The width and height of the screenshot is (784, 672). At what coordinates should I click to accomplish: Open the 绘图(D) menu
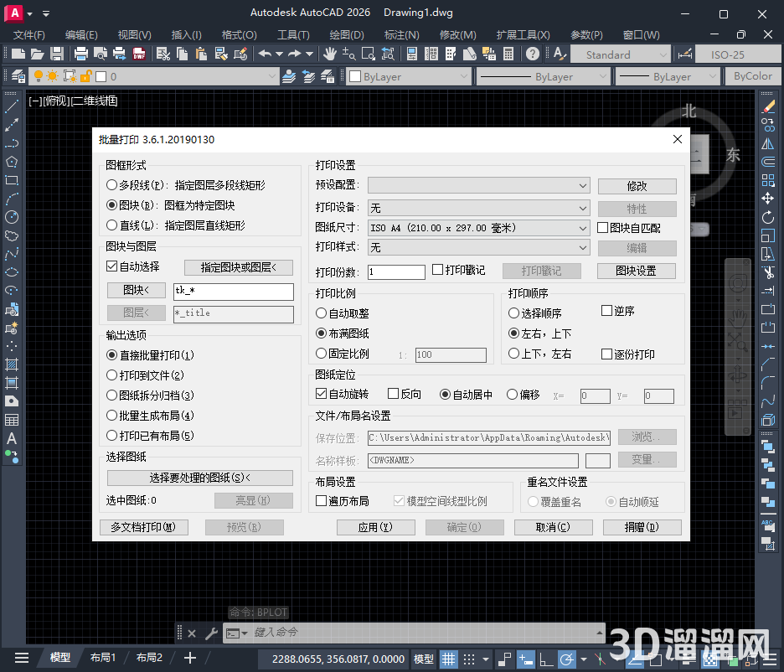347,35
